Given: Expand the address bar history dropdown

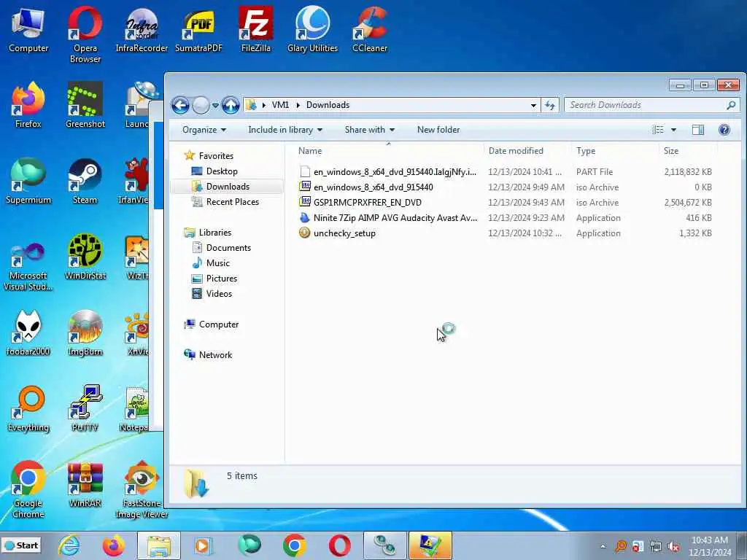Looking at the screenshot, I should pyautogui.click(x=533, y=105).
